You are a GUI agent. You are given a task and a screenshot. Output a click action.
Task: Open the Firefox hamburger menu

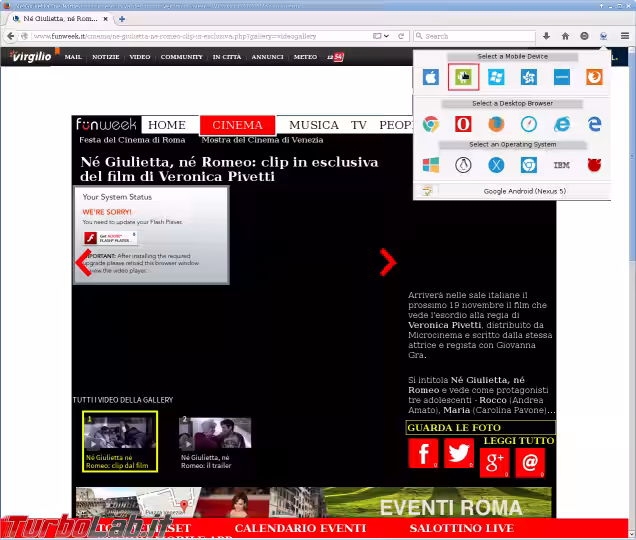625,36
